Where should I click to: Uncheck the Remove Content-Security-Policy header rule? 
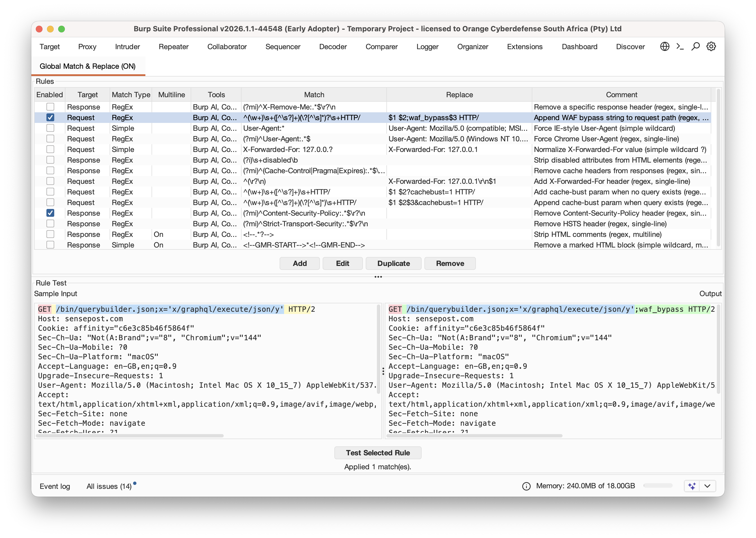tap(50, 213)
